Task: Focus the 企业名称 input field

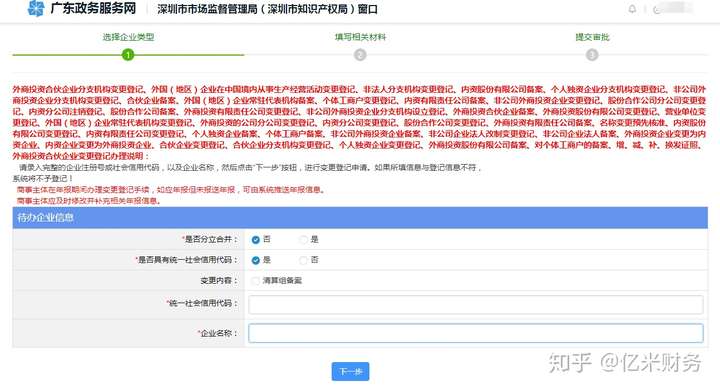Action: 476,333
